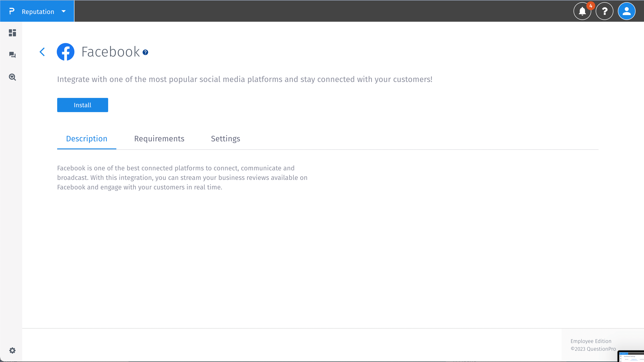Select the Description tab
The height and width of the screenshot is (362, 644).
[86, 139]
